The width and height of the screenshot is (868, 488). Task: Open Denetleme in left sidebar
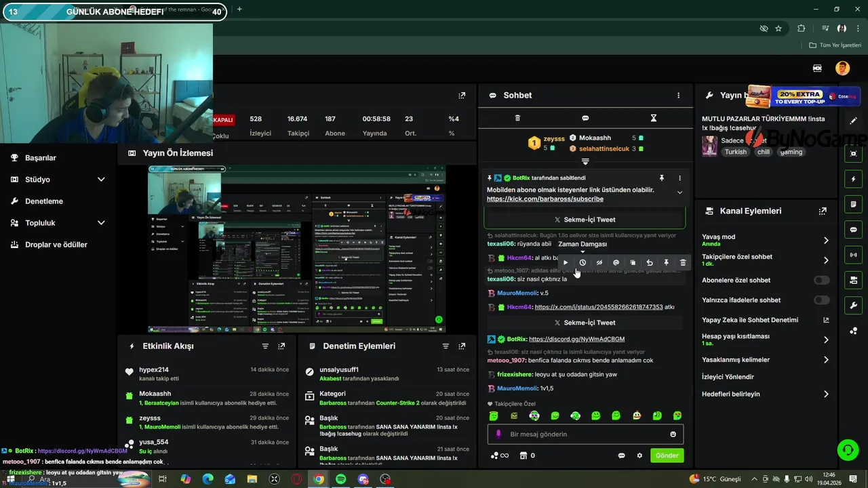(x=44, y=201)
